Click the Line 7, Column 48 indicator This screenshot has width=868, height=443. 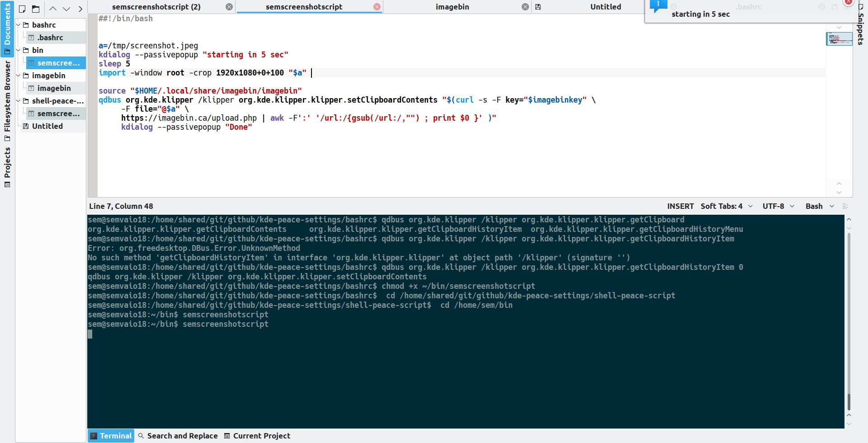point(121,206)
